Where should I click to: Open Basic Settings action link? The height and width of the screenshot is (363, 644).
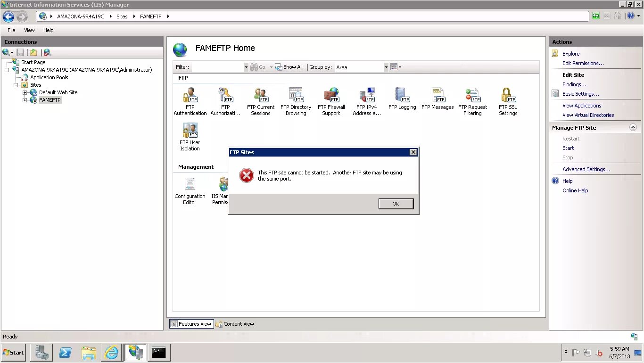tap(581, 94)
